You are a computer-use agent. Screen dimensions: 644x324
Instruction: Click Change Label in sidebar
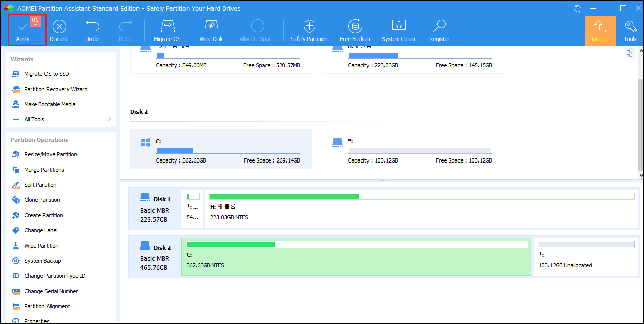coord(34,230)
